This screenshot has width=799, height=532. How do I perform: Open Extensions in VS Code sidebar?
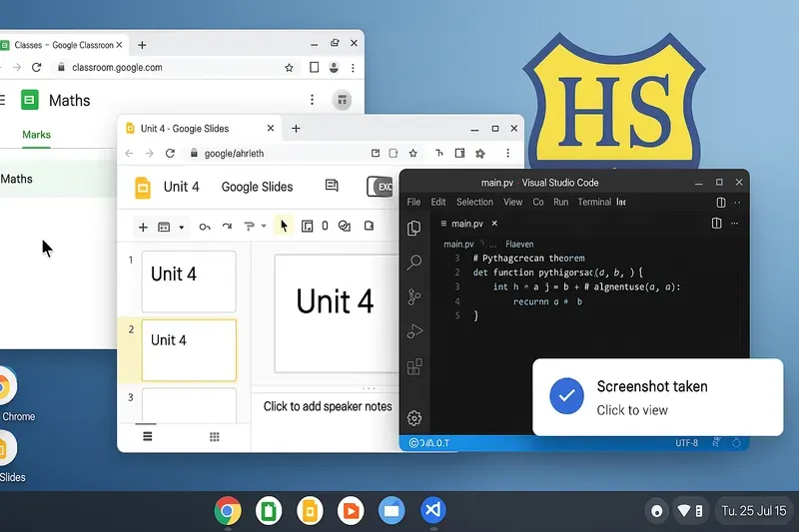click(414, 366)
